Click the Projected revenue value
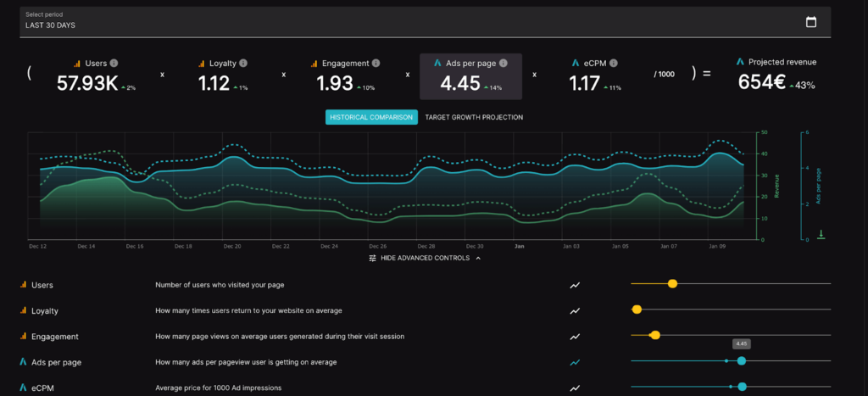The image size is (868, 396). click(761, 83)
